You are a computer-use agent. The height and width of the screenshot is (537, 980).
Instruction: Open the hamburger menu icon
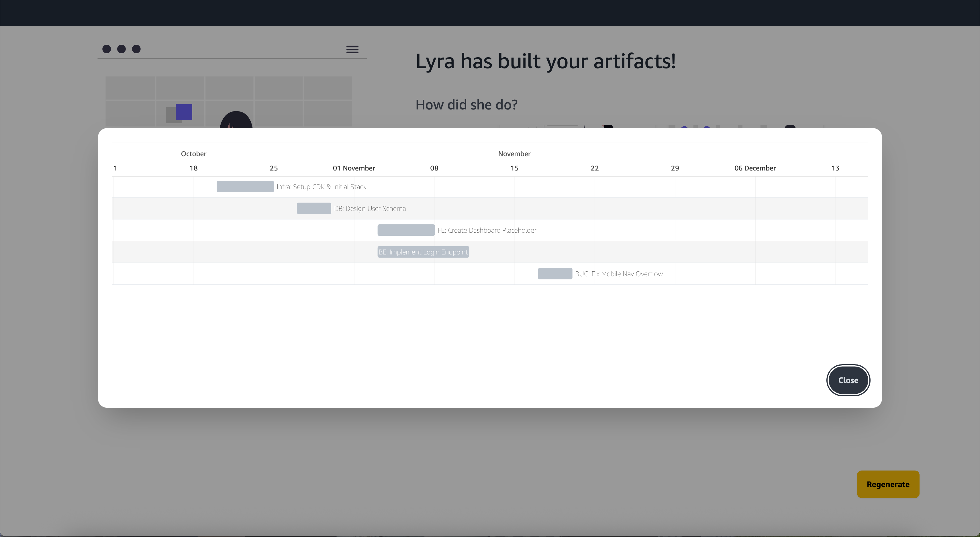pyautogui.click(x=352, y=49)
